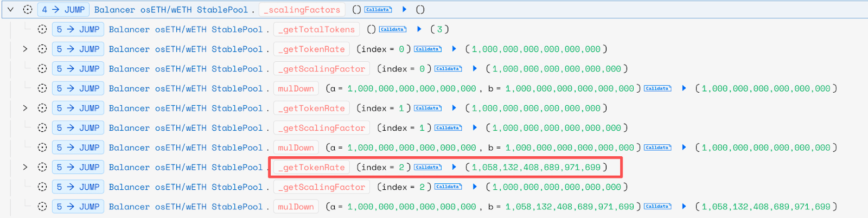
Task: Click the return-value arrow on _getScalingFactor index = 2
Action: tap(475, 187)
